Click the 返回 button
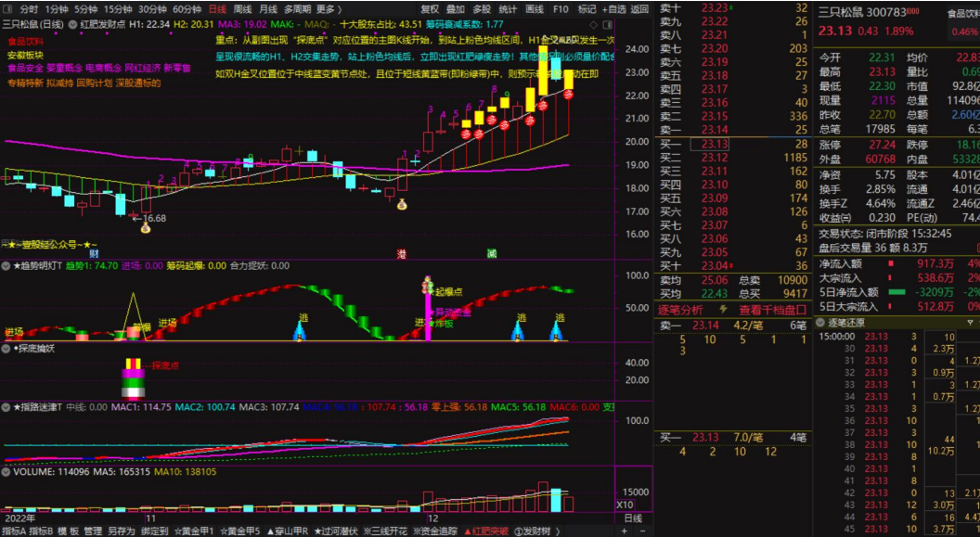 639,8
